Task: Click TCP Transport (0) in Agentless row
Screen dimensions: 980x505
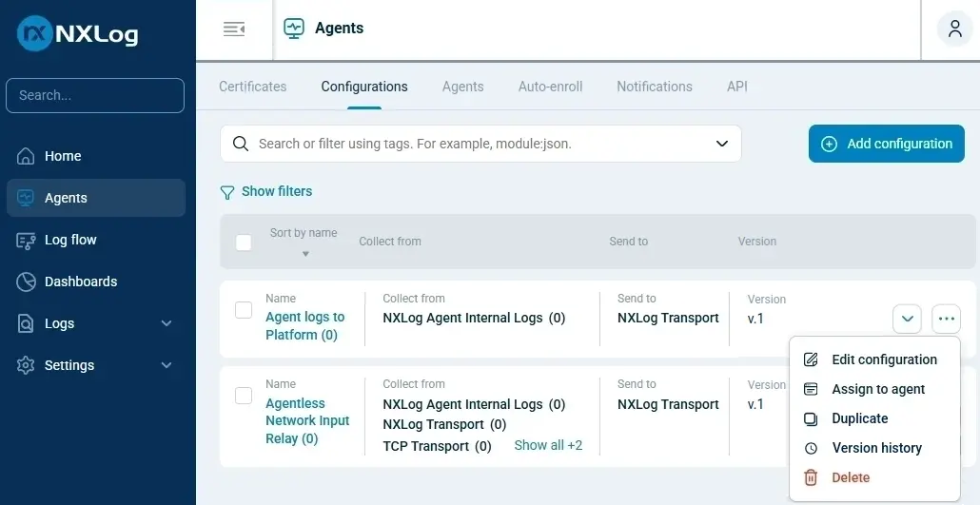Action: tap(437, 446)
